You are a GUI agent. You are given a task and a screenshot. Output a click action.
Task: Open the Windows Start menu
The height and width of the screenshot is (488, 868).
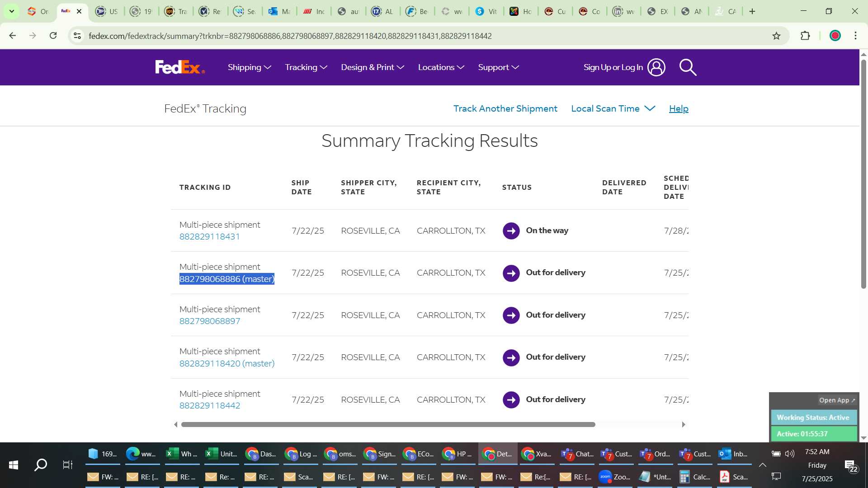pos(14,465)
